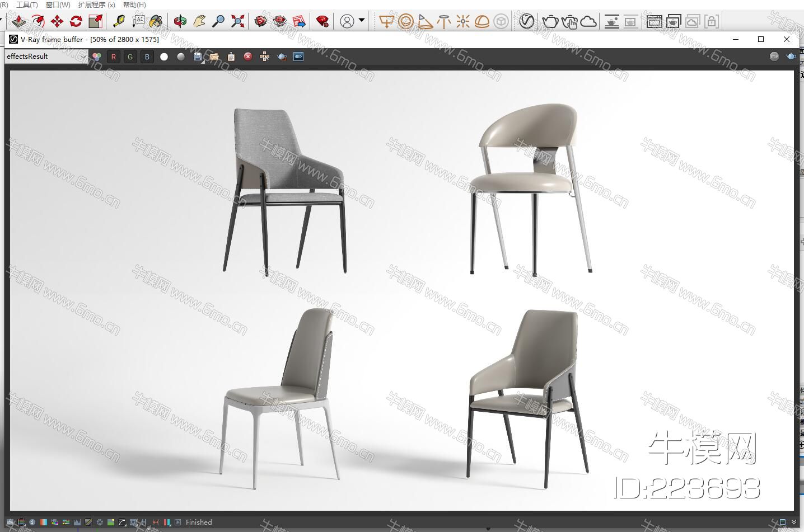
Task: Toggle the red channel R button
Action: pyautogui.click(x=114, y=57)
